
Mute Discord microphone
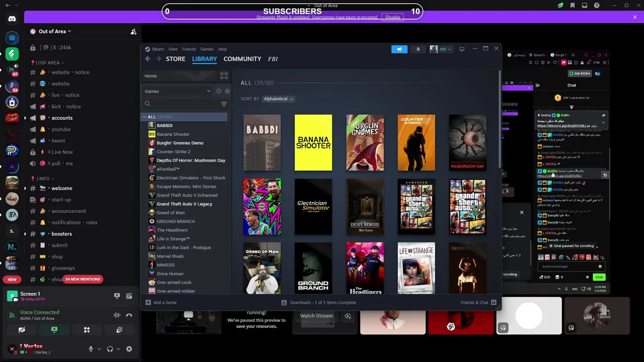coord(91,349)
